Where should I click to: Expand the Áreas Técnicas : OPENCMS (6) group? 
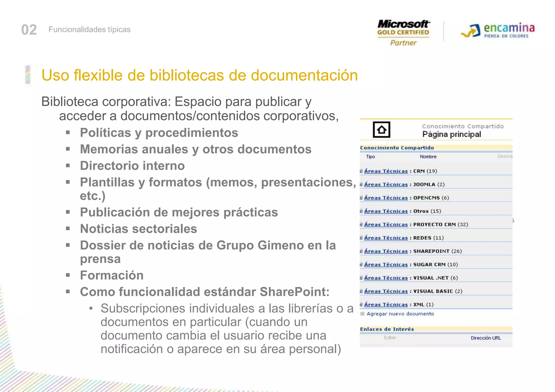361,198
